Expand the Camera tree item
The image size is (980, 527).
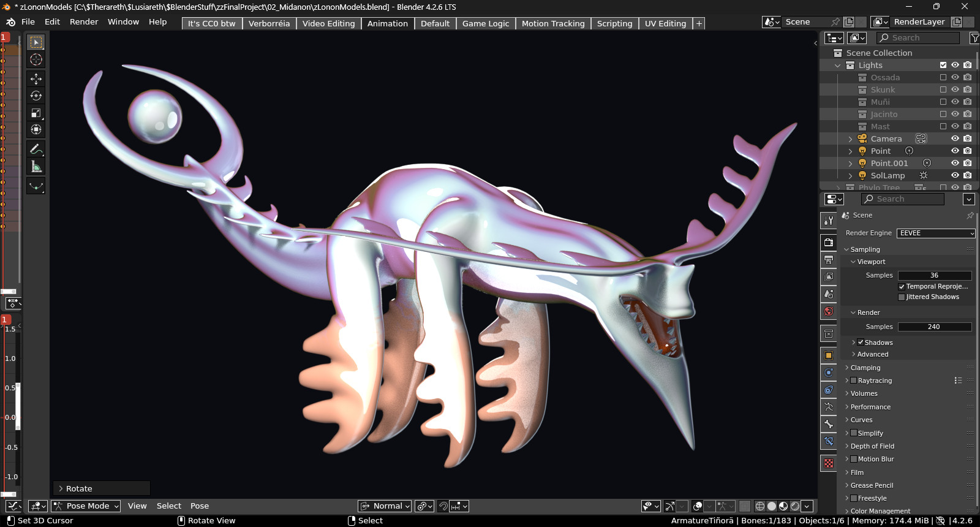[850, 139]
